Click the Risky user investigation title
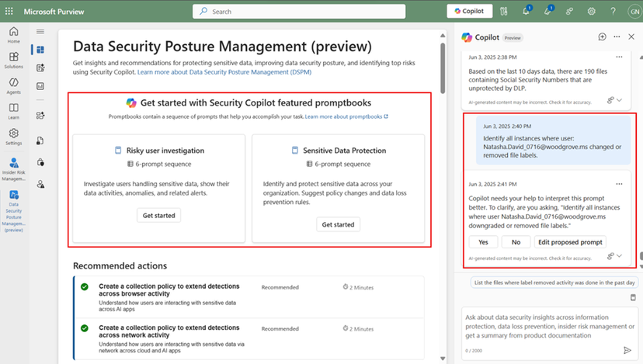This screenshot has width=643, height=364. (165, 151)
